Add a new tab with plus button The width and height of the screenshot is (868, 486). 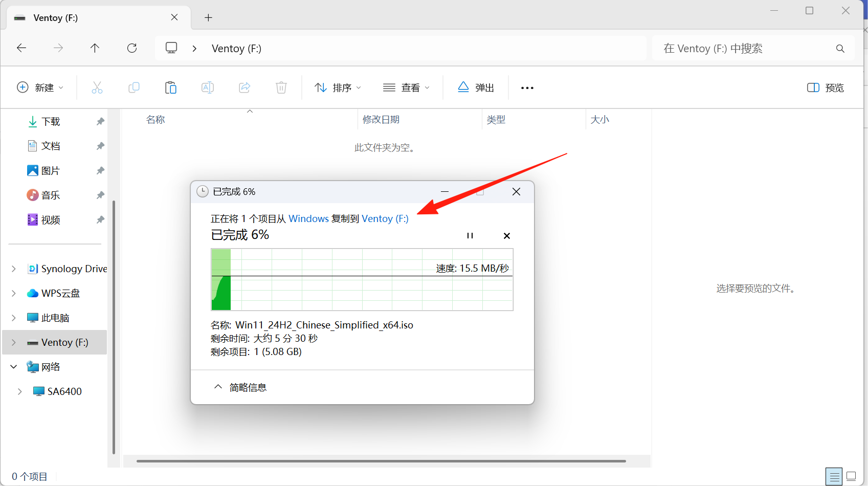point(208,18)
